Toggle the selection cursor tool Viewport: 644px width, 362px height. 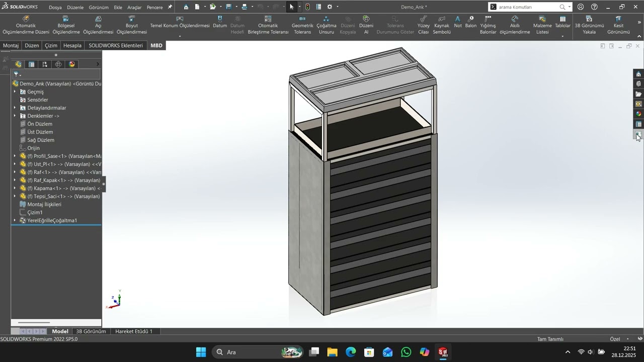point(291,7)
